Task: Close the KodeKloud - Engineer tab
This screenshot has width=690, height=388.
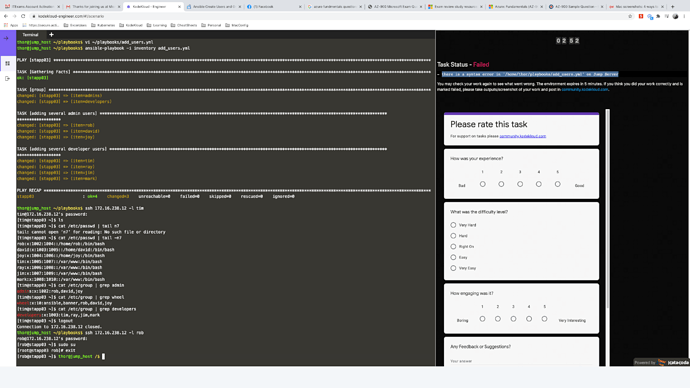Action: (x=180, y=7)
